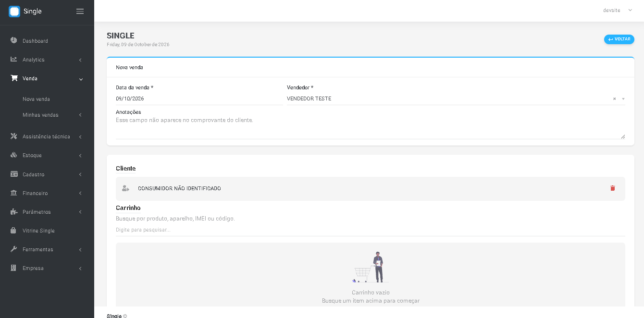Click the Cadastro ID card icon
The height and width of the screenshot is (318, 644).
(x=14, y=174)
